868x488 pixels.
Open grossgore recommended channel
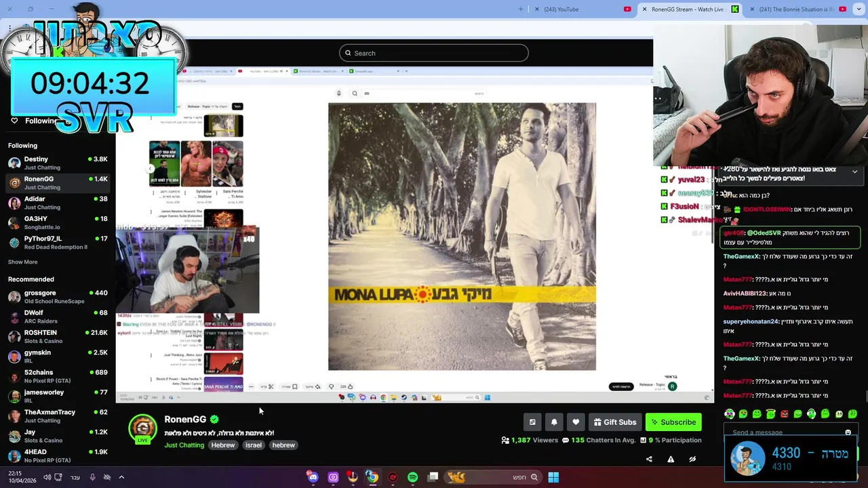(x=58, y=297)
